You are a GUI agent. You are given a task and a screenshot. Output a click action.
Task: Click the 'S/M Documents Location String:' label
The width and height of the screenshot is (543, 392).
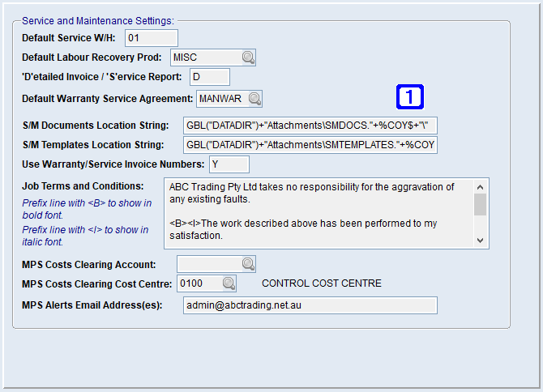coord(96,126)
